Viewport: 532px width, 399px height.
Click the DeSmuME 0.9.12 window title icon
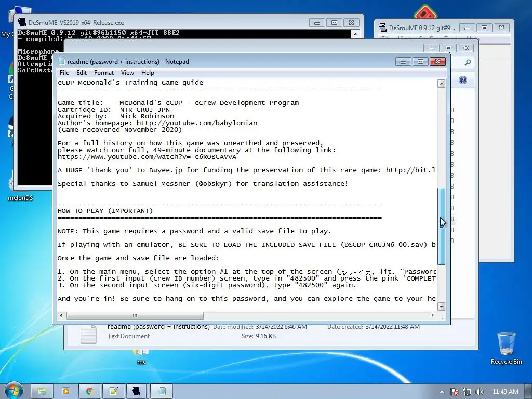pos(382,28)
